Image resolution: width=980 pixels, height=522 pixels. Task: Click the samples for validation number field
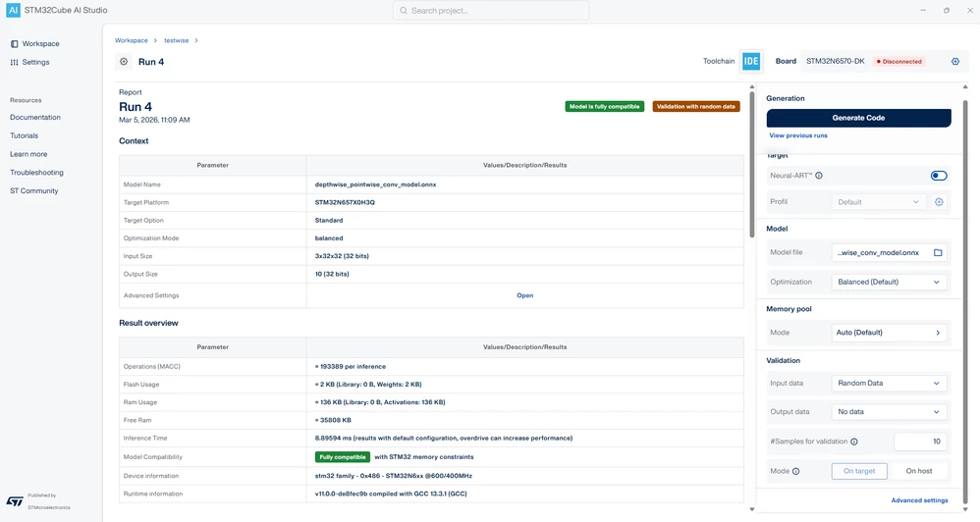pyautogui.click(x=919, y=442)
